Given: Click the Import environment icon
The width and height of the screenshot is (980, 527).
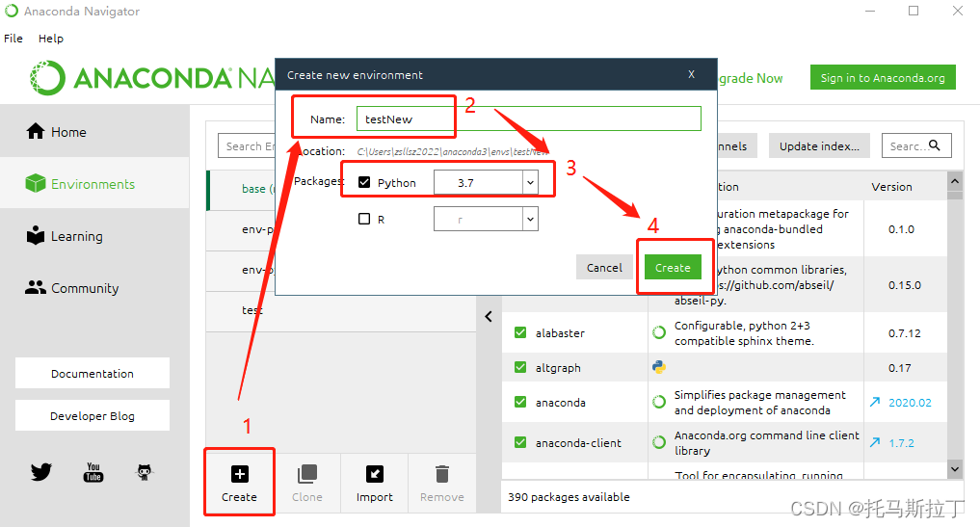Looking at the screenshot, I should pyautogui.click(x=375, y=474).
